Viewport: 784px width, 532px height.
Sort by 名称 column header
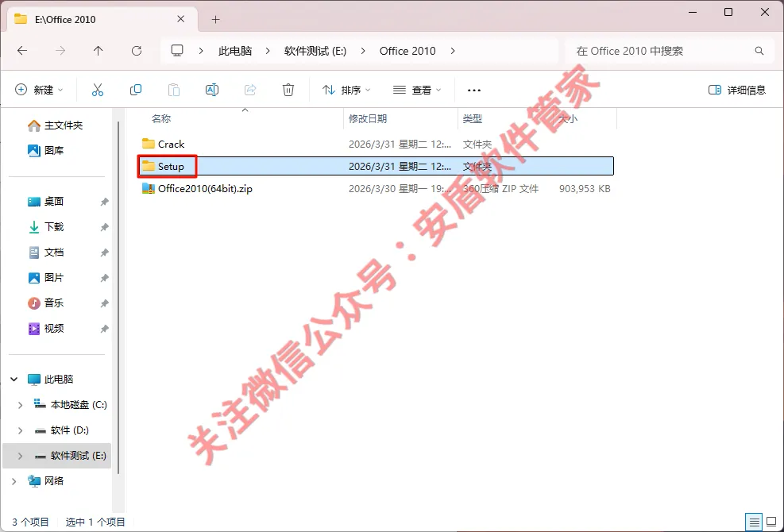(x=161, y=118)
